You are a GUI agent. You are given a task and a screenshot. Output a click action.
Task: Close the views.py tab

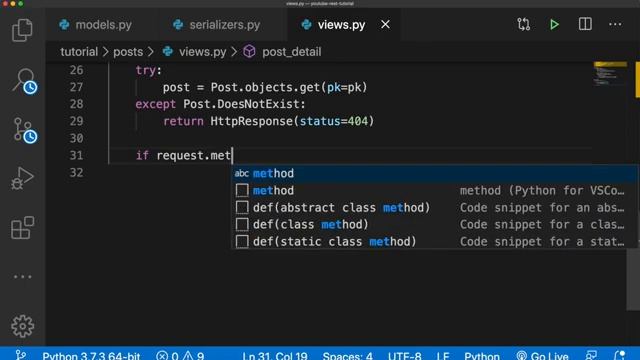click(x=385, y=24)
